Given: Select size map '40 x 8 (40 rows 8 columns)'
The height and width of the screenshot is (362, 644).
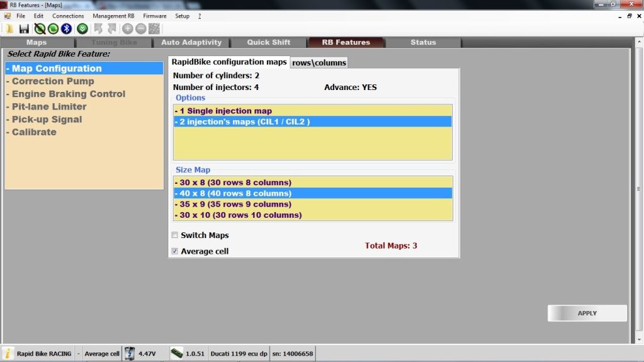Looking at the screenshot, I should tap(313, 193).
